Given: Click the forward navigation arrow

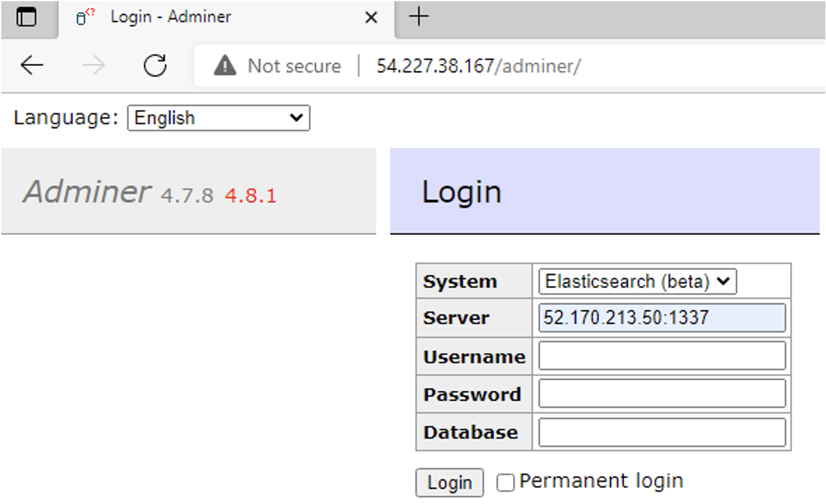Looking at the screenshot, I should tap(94, 65).
